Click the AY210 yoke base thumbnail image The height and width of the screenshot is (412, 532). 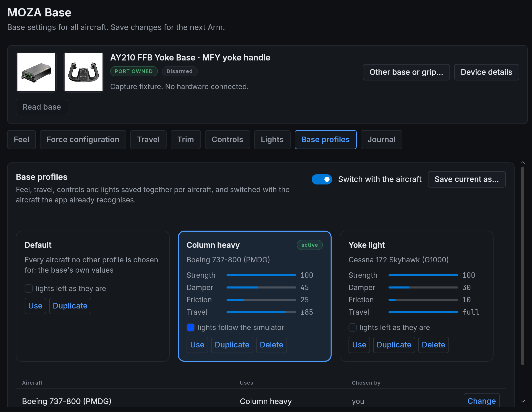coord(36,72)
